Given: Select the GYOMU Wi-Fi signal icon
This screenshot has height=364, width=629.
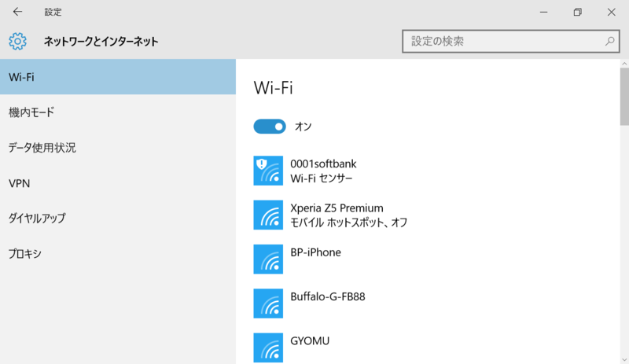Looking at the screenshot, I should (268, 347).
